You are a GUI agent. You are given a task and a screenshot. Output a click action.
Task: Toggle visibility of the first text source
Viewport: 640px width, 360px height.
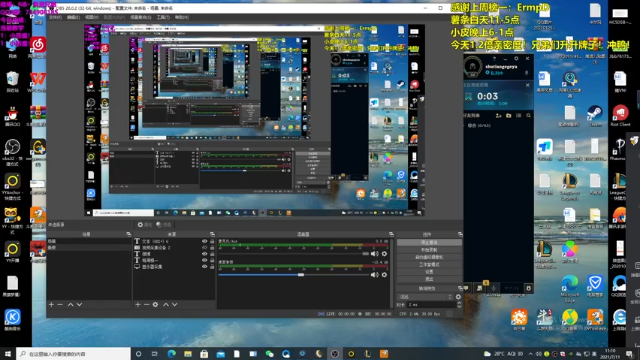204,241
